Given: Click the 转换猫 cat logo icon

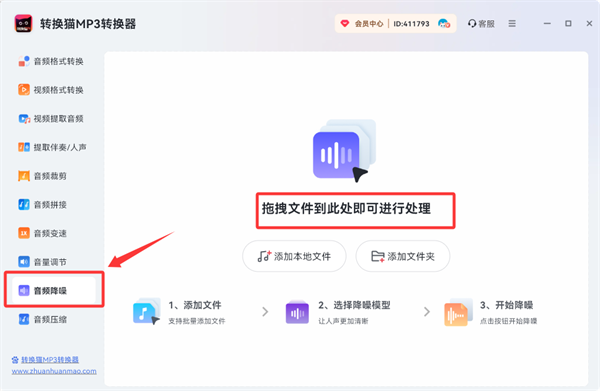Looking at the screenshot, I should [x=23, y=24].
